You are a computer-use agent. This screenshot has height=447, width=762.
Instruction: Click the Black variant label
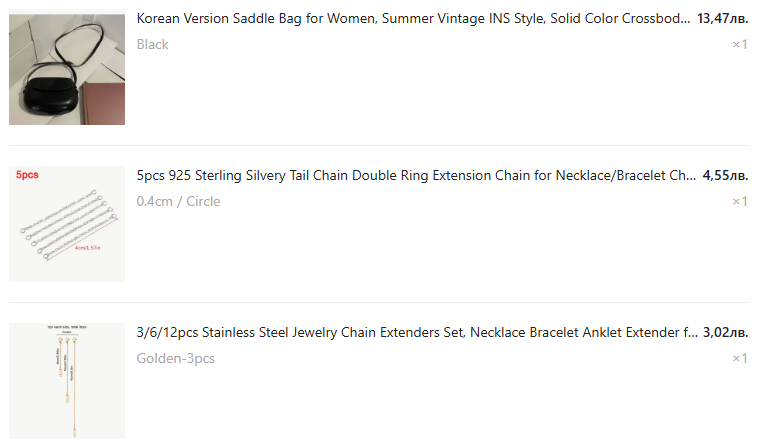click(152, 44)
